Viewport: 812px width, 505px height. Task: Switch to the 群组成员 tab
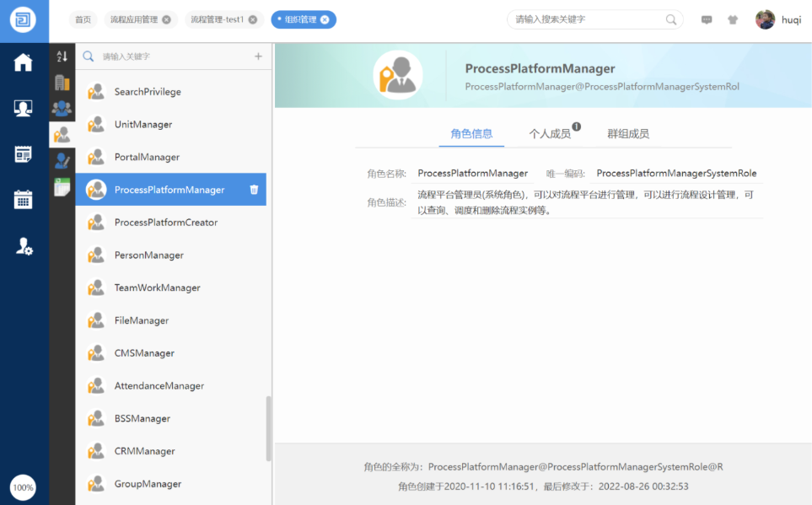(628, 133)
